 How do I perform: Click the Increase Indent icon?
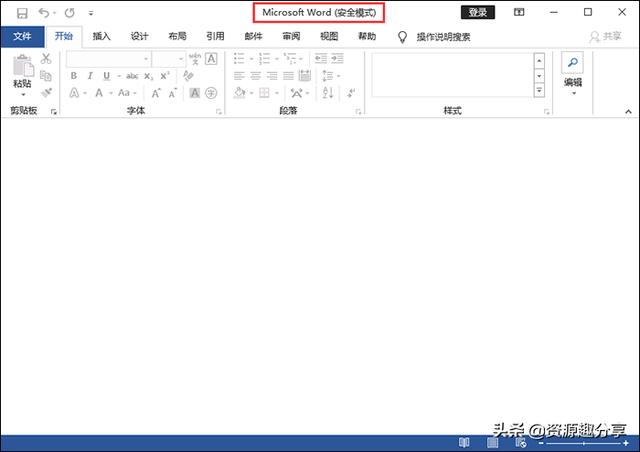tap(337, 59)
